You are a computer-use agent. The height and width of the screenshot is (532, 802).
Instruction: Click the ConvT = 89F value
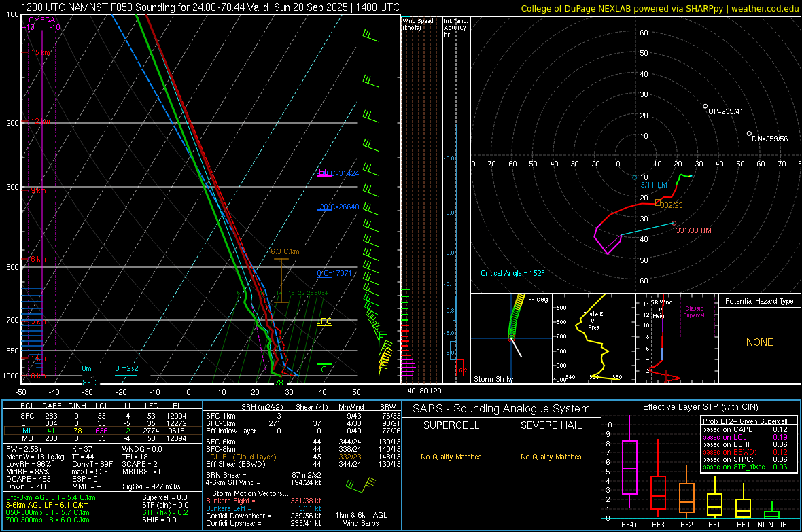point(92,464)
